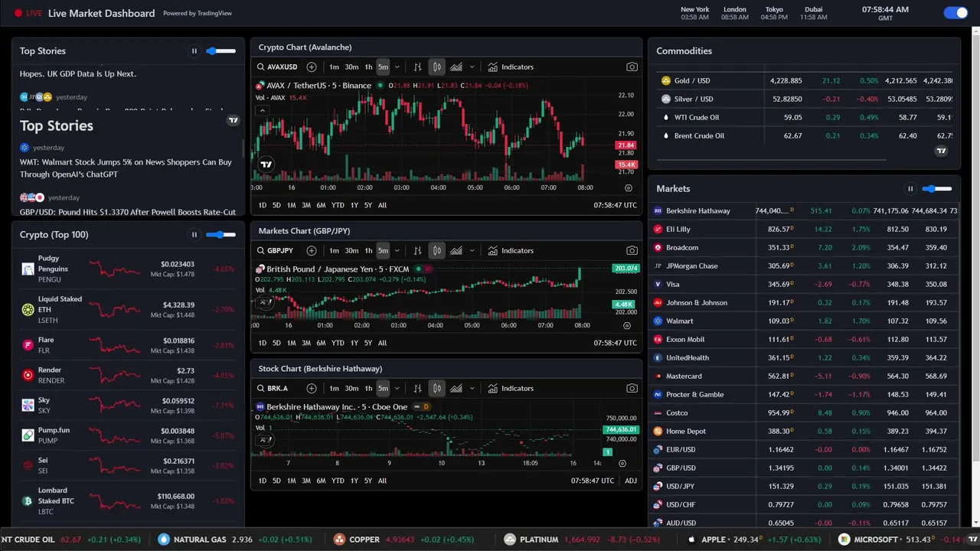The image size is (980, 551).
Task: Collapse the AVAX chart legend arrow
Action: coord(262,110)
